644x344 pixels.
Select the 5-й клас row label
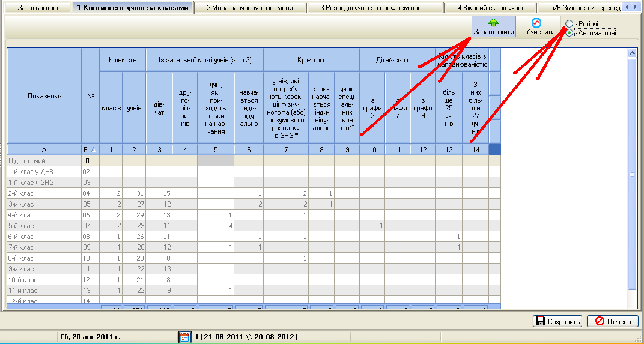[x=44, y=226]
